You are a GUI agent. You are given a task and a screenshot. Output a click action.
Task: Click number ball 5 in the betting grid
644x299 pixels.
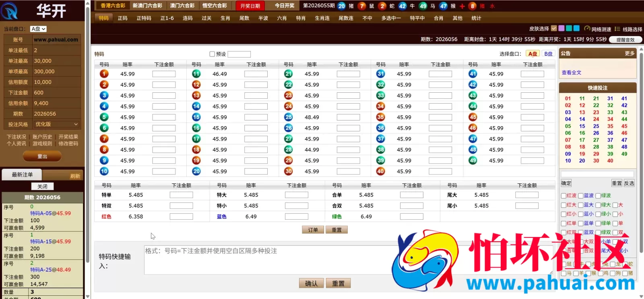[x=104, y=117]
